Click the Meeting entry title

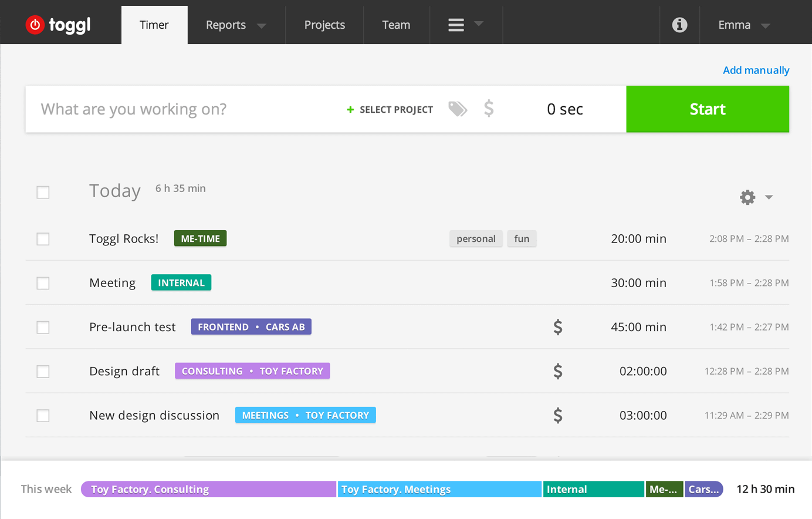click(112, 283)
